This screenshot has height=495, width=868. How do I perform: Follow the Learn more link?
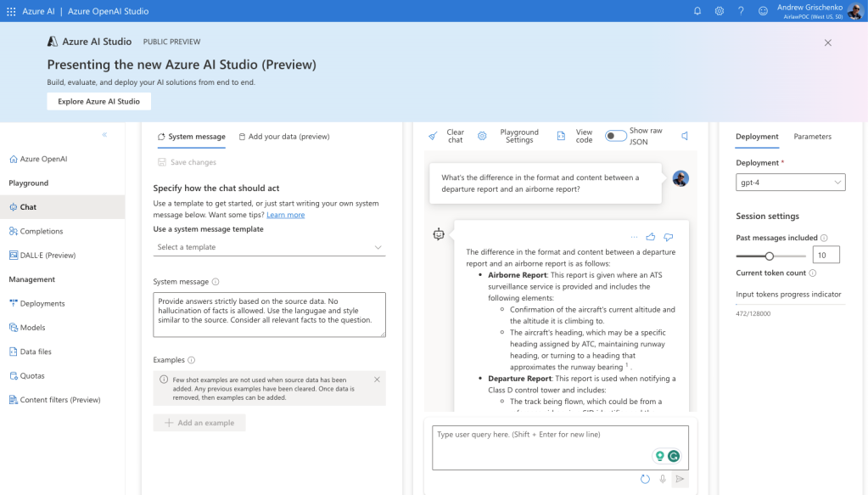(x=285, y=215)
